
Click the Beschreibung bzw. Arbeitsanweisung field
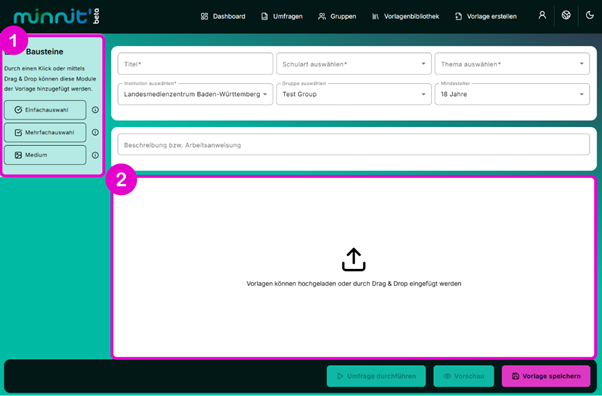point(354,145)
